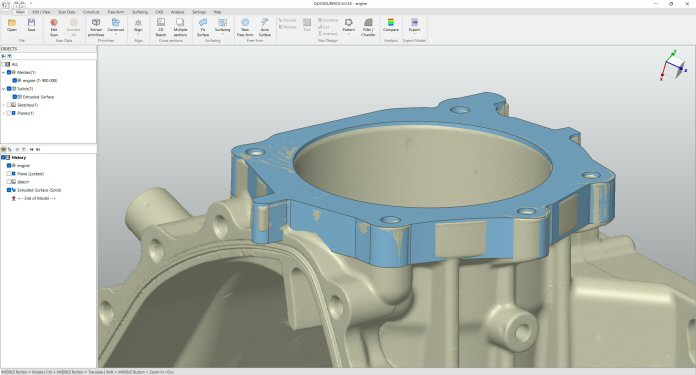The image size is (696, 375).
Task: Uncheck the Meshes visibility checkbox
Action: tap(9, 72)
